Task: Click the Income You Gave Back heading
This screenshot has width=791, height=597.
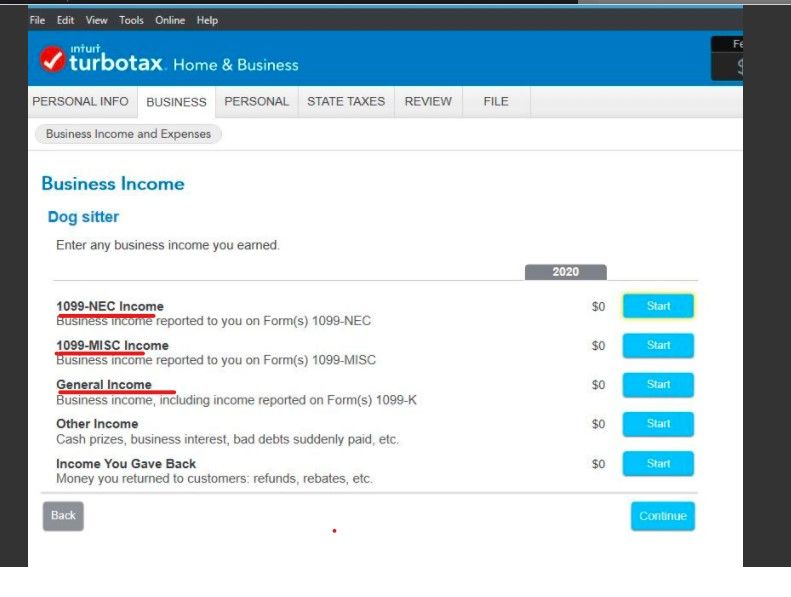Action: coord(126,464)
